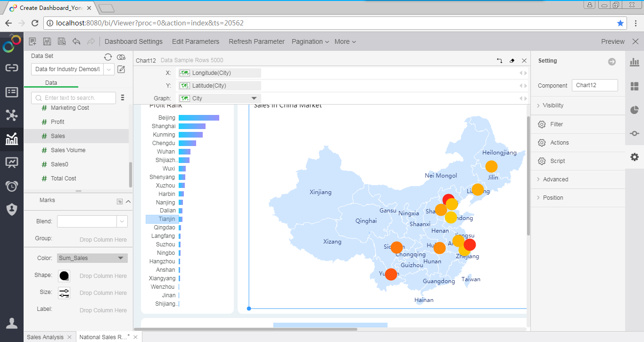This screenshot has height=342, width=644.
Task: Bookmark this page with the star icon
Action: click(620, 23)
